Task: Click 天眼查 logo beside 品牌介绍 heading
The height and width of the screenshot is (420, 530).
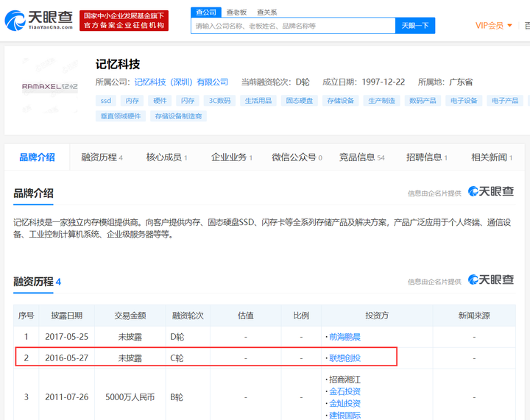Action: (491, 191)
